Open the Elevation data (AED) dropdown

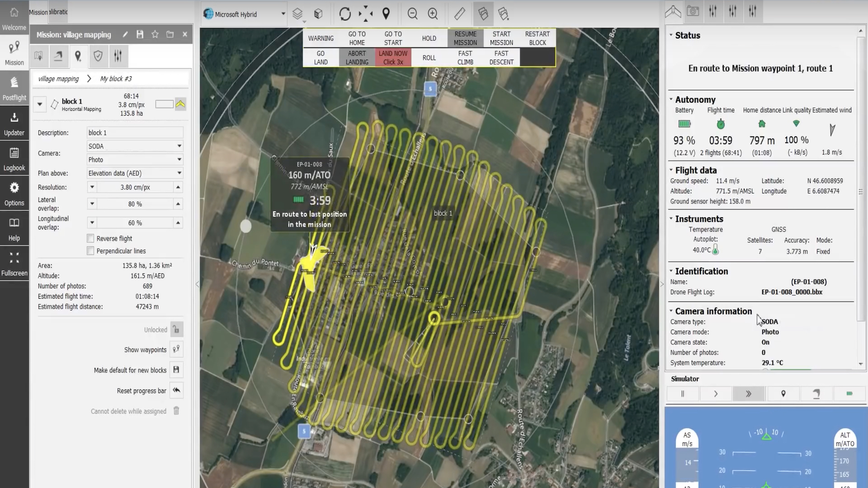pyautogui.click(x=135, y=173)
